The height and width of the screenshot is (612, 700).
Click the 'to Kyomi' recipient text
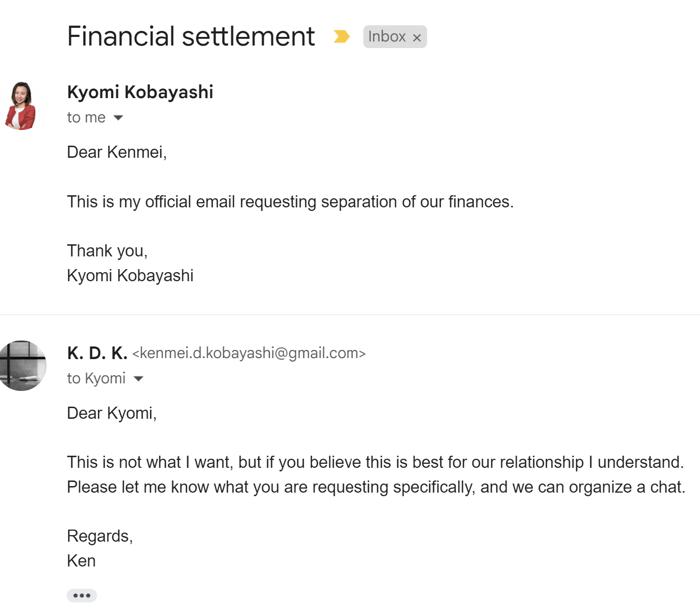pyautogui.click(x=96, y=378)
